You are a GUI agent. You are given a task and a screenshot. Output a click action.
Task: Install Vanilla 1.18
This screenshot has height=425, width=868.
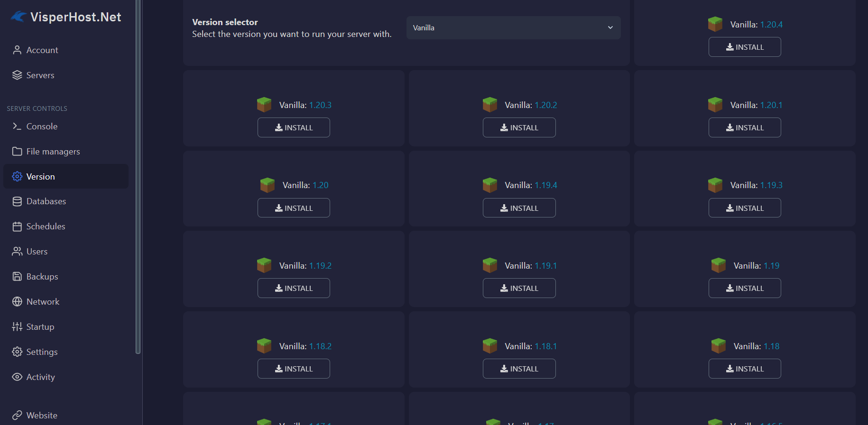(x=745, y=369)
